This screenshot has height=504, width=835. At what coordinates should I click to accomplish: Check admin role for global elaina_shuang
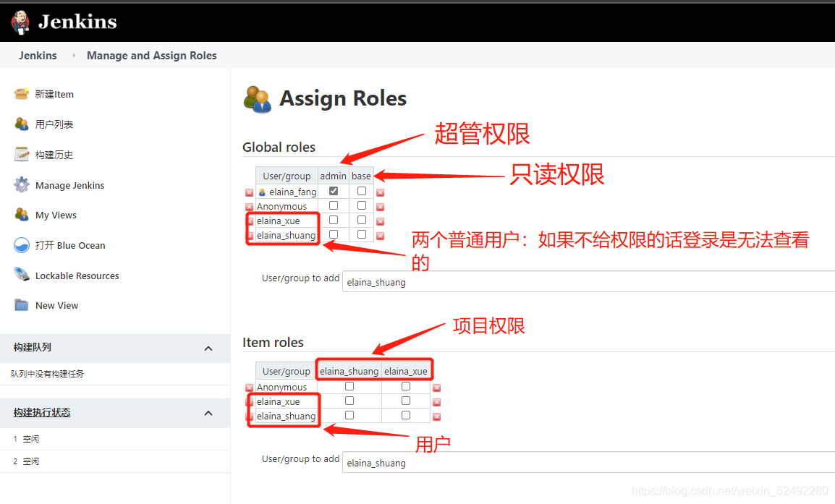334,234
